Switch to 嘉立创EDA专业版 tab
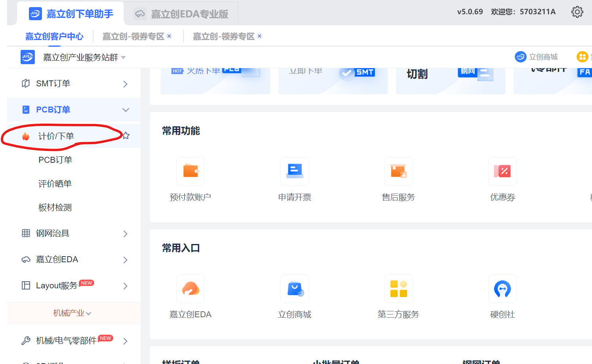592x364 pixels. pos(181,14)
